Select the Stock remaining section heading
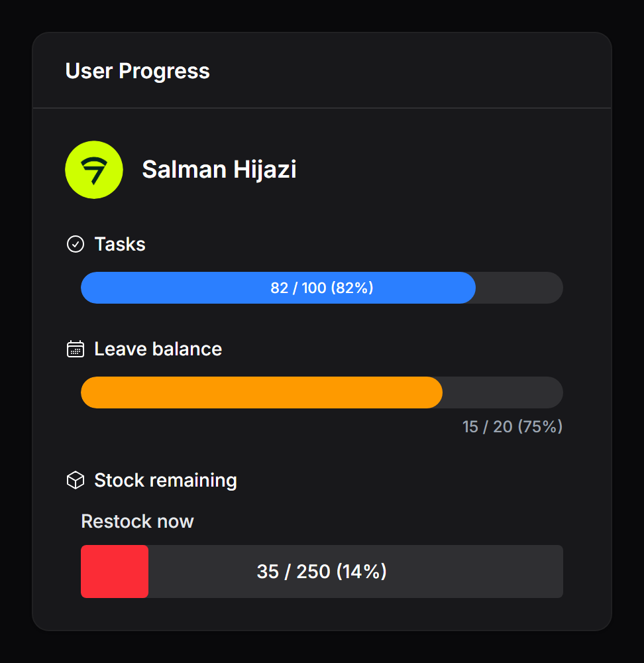 click(x=166, y=480)
